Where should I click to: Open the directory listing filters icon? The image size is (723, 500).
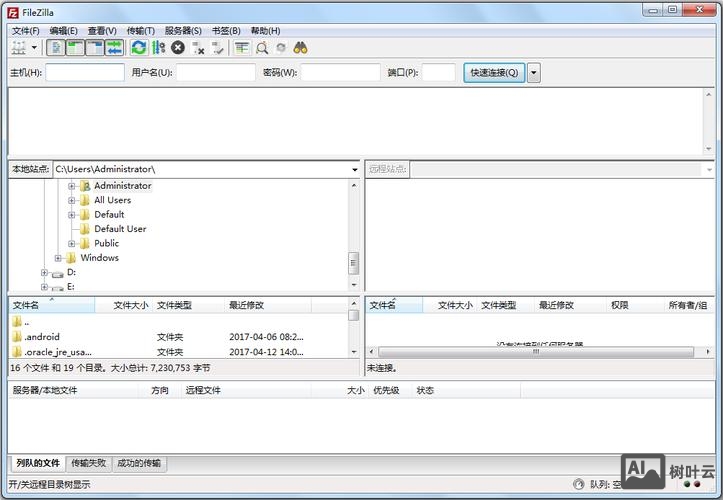242,48
